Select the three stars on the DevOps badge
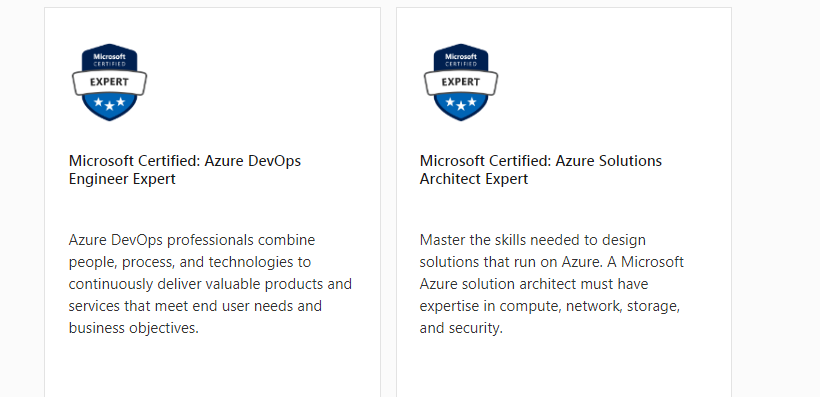 [109, 103]
